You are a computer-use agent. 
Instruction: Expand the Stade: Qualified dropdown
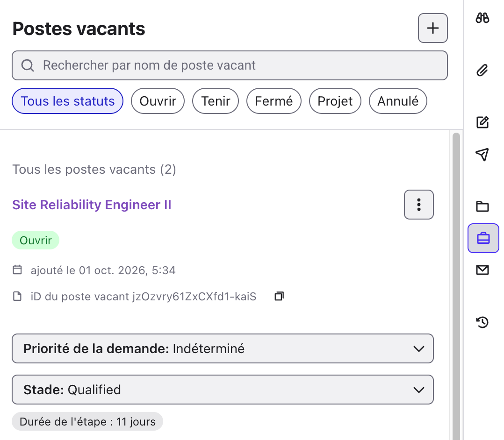pyautogui.click(x=223, y=390)
